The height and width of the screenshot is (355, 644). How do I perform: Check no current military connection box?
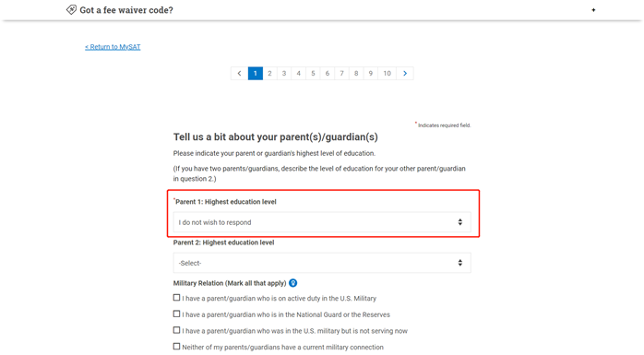pyautogui.click(x=176, y=347)
